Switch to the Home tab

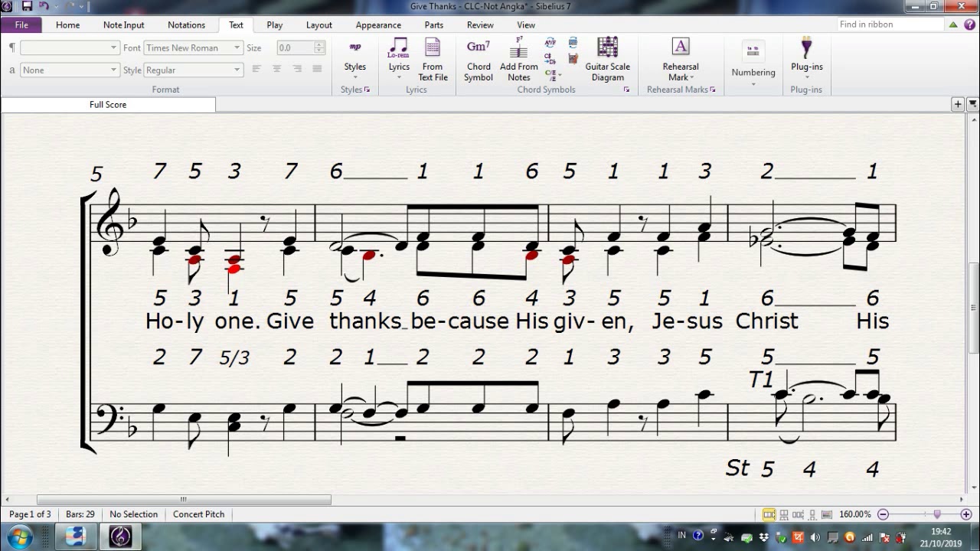tap(67, 24)
